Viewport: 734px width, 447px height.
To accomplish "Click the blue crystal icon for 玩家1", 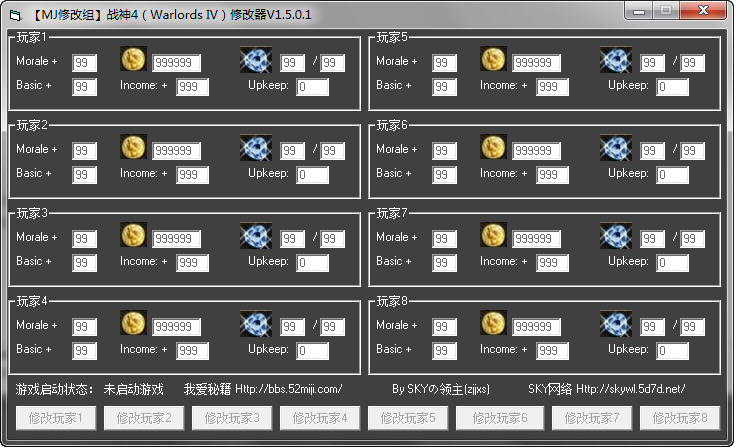I will [x=256, y=60].
